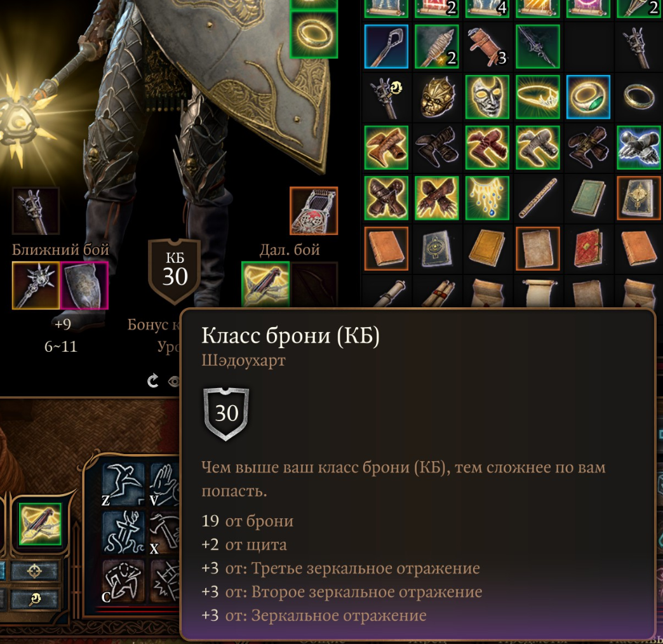Select the golden bearded helmet item
The height and width of the screenshot is (644, 663).
[x=437, y=97]
